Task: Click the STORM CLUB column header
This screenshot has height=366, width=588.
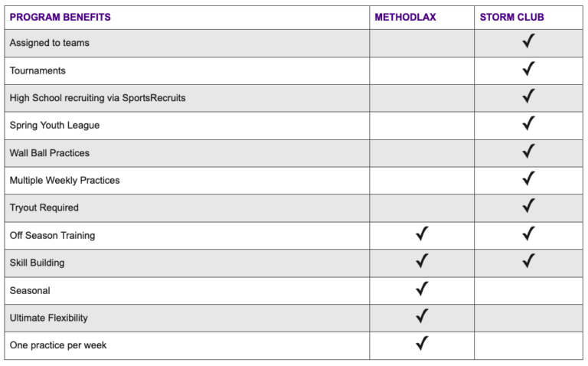Action: coord(511,17)
